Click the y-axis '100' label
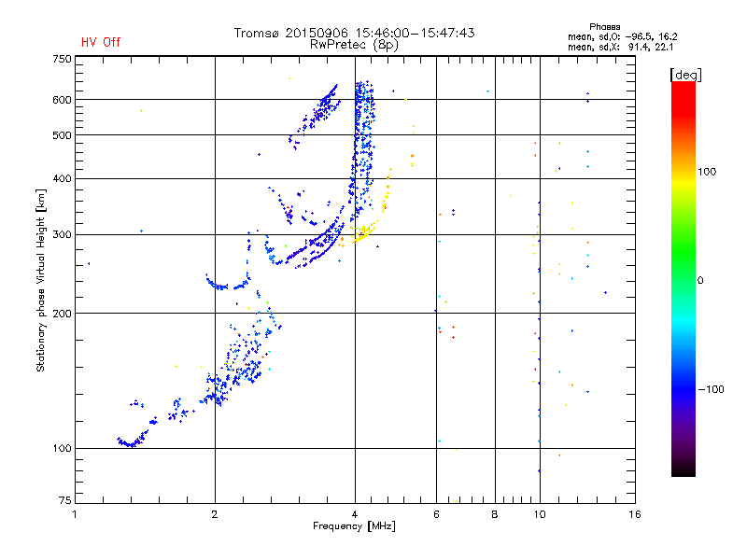The width and height of the screenshot is (747, 560). pos(62,448)
